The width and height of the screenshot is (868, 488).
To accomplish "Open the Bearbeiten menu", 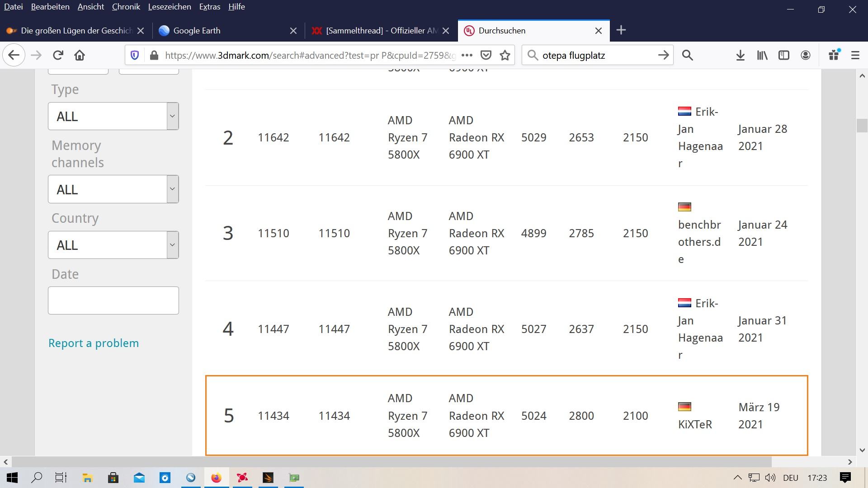I will point(50,7).
